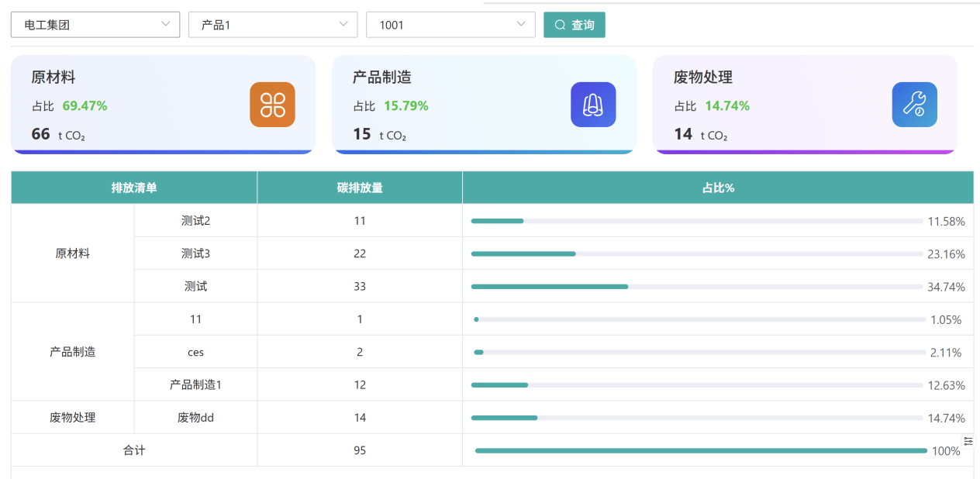Click the 原材料 summary card title
This screenshot has height=479, width=980.
click(53, 78)
